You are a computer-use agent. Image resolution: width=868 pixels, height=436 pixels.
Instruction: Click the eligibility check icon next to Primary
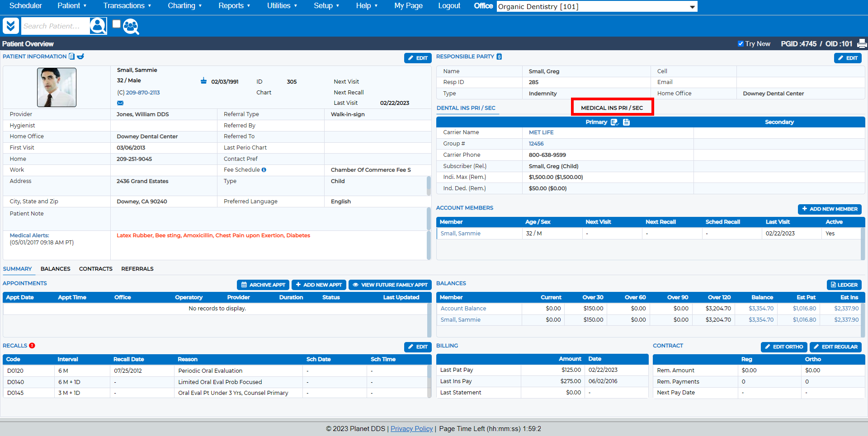click(x=614, y=122)
